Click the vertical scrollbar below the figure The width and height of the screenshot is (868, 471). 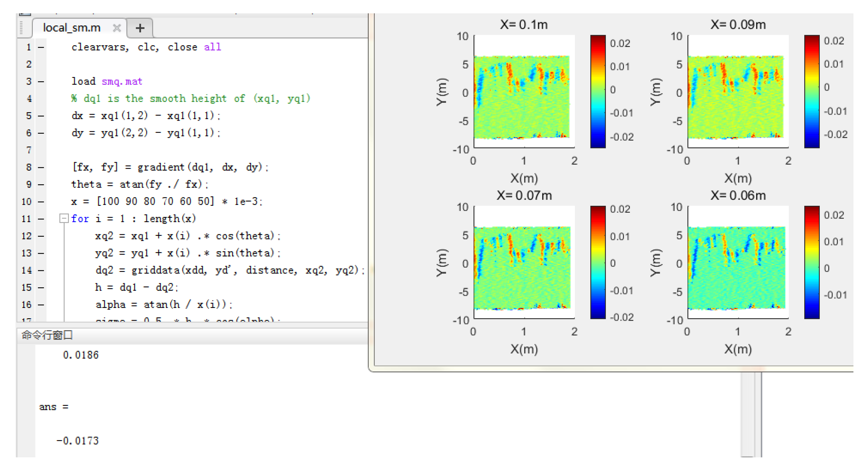coord(748,414)
